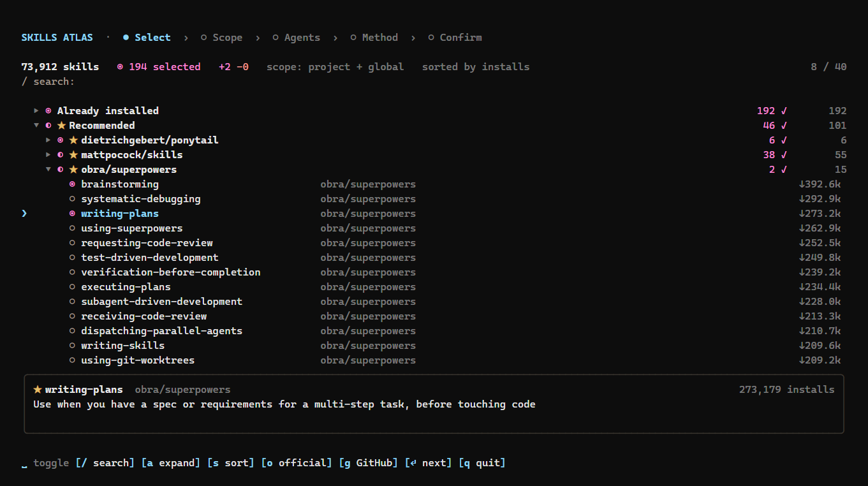
Task: Select dispatching-parallel-agents skill circle
Action: point(72,331)
